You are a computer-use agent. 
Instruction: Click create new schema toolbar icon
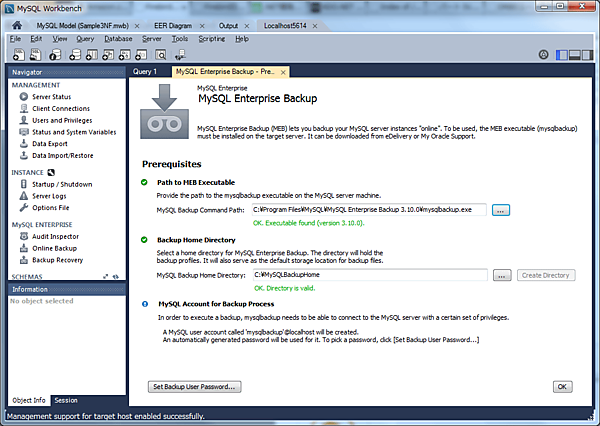point(75,55)
